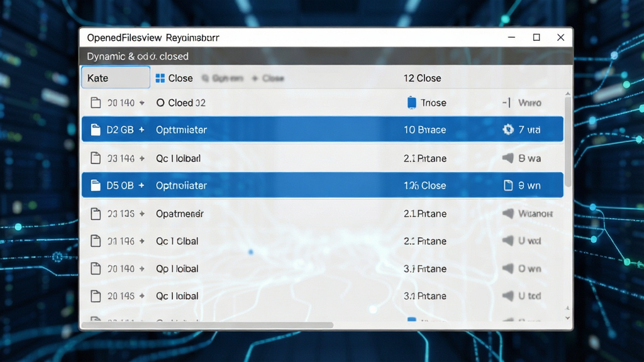The width and height of the screenshot is (644, 362).
Task: Click file icon in 23 135 row
Action: 96,214
